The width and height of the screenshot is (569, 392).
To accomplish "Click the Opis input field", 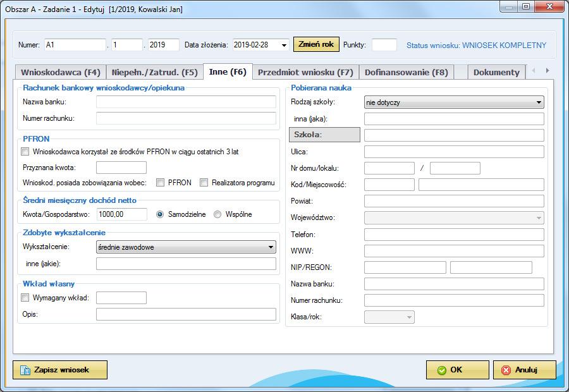I will (186, 314).
